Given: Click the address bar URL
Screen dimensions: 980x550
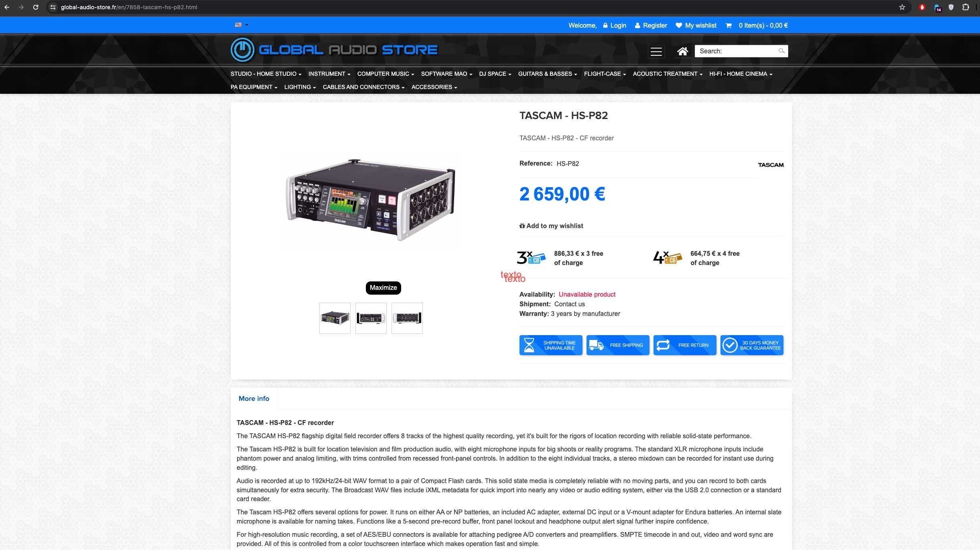Looking at the screenshot, I should click(129, 7).
